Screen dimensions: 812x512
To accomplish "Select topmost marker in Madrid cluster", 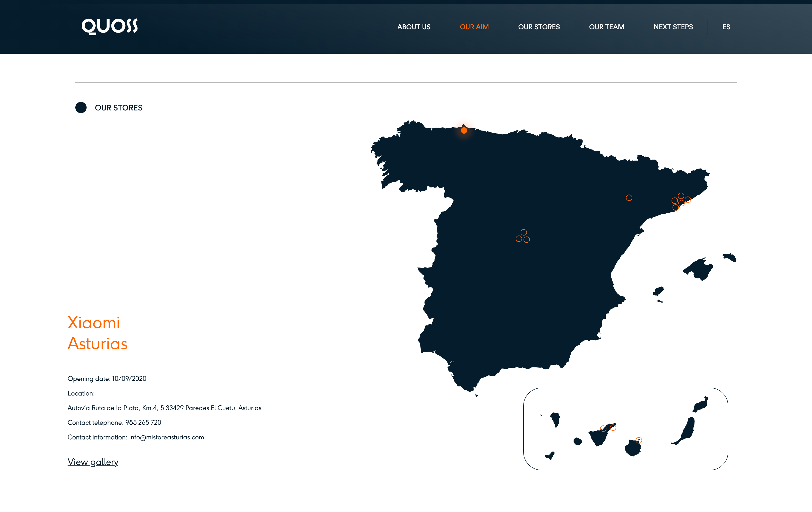I will pyautogui.click(x=524, y=232).
